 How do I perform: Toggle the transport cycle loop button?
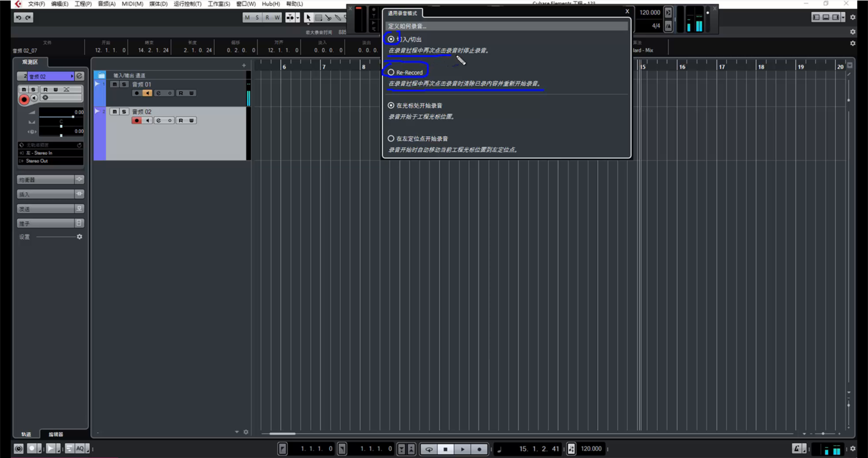click(x=429, y=449)
